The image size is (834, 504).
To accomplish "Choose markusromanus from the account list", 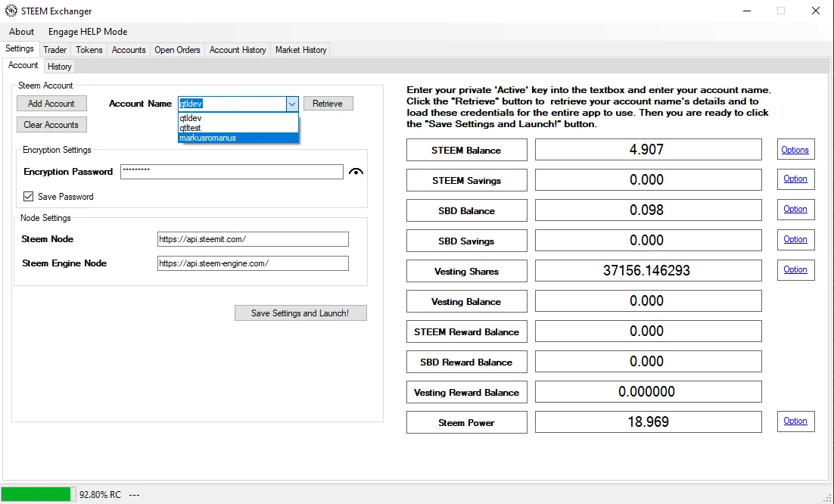I will coord(238,138).
